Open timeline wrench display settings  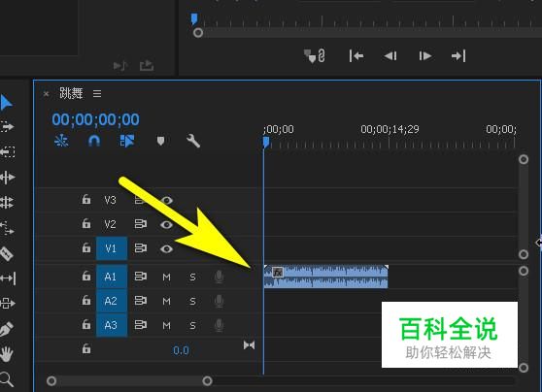click(193, 141)
